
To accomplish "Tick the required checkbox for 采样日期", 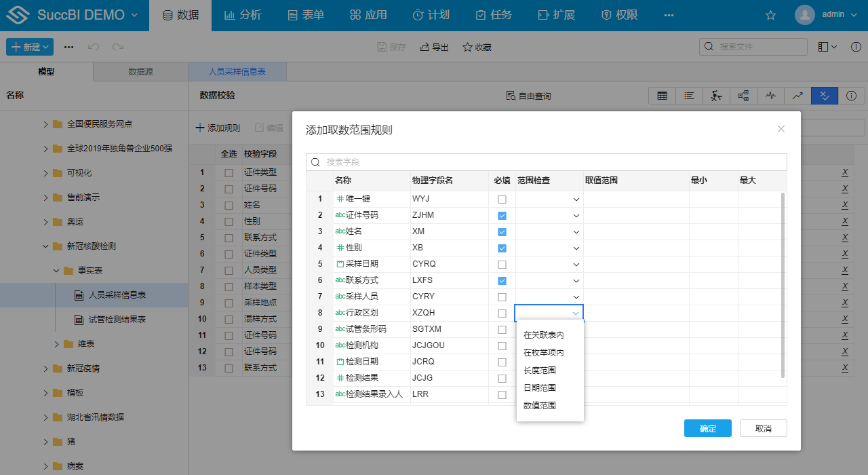I will click(502, 265).
